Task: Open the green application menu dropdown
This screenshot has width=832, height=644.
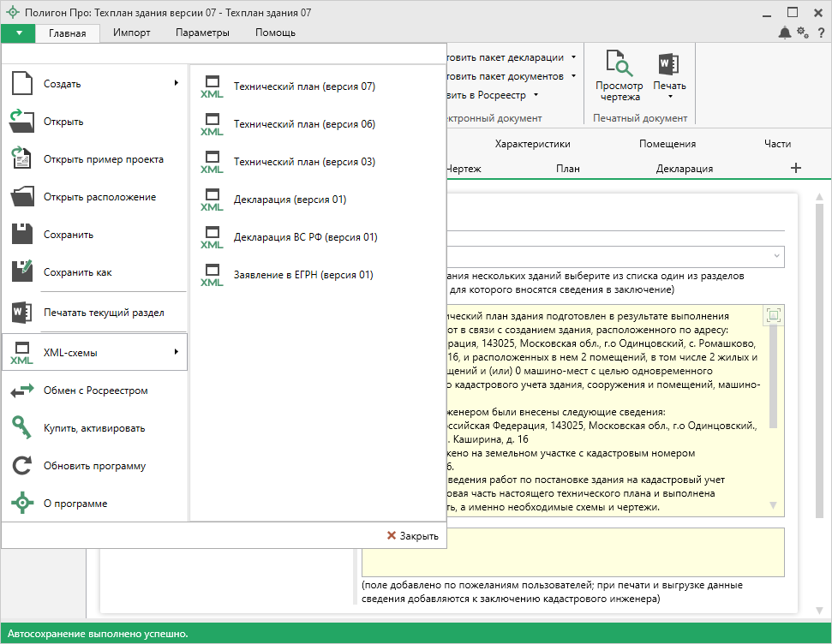Action: click(18, 33)
